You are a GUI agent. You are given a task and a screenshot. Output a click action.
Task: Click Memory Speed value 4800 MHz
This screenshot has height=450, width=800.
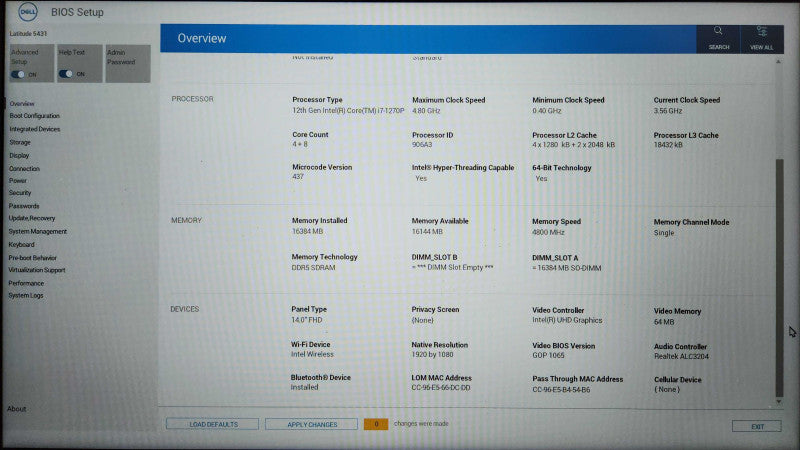pos(548,232)
